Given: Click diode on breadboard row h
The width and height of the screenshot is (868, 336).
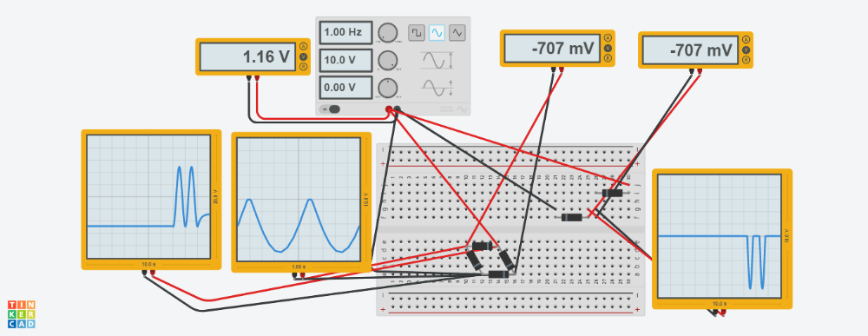Looking at the screenshot, I should pyautogui.click(x=612, y=193).
